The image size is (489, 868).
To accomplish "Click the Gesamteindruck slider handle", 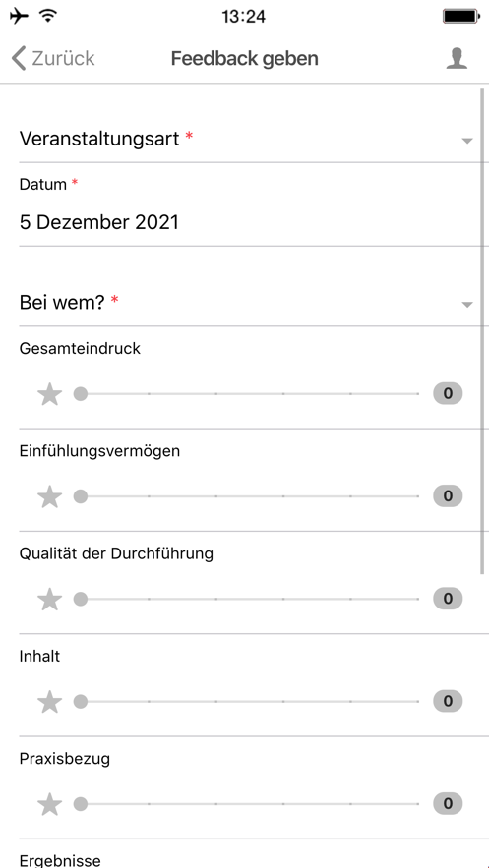I will pyautogui.click(x=81, y=394).
